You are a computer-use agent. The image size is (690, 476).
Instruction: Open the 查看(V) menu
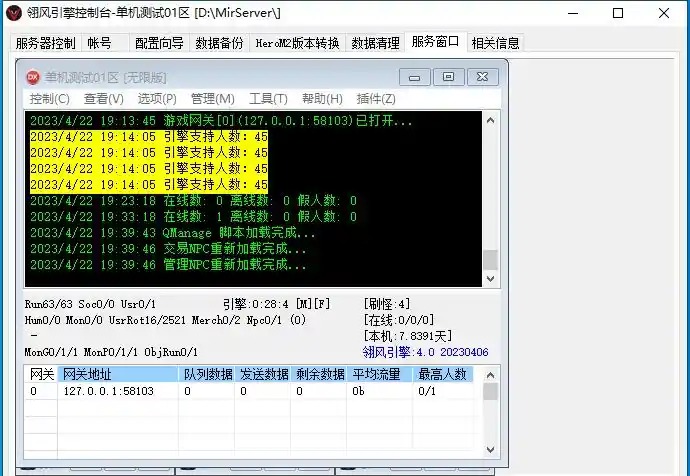[x=103, y=99]
